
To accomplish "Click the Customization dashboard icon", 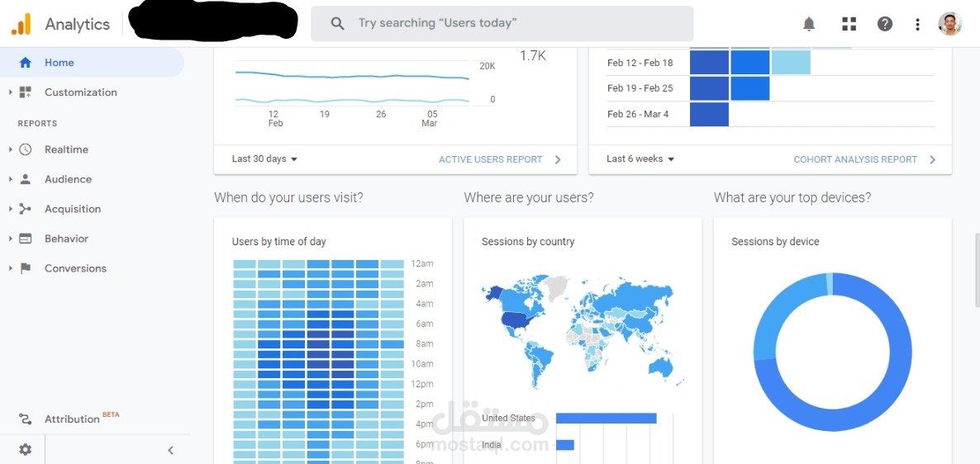I will 25,92.
